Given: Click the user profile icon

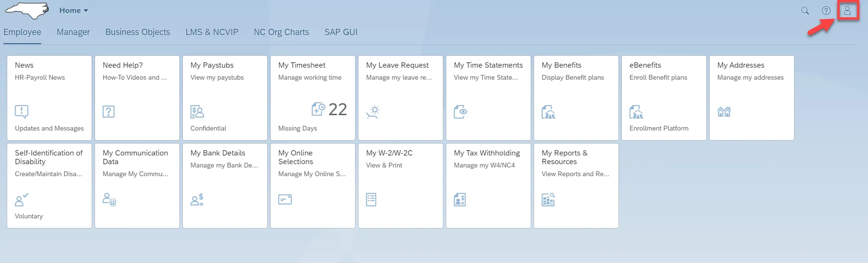Looking at the screenshot, I should coord(847,11).
